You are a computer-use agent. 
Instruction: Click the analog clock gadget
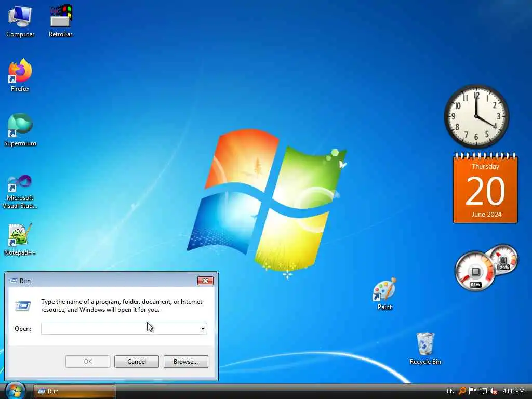point(476,116)
